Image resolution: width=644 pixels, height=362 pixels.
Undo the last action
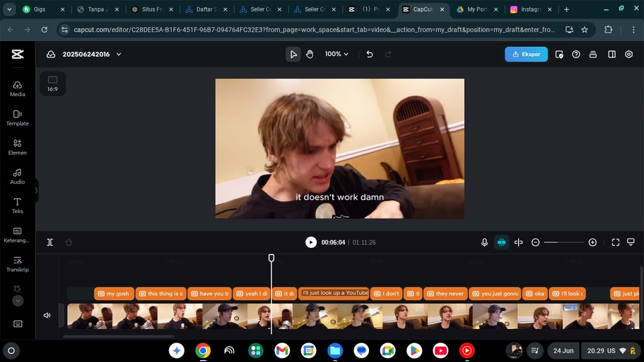pyautogui.click(x=370, y=54)
